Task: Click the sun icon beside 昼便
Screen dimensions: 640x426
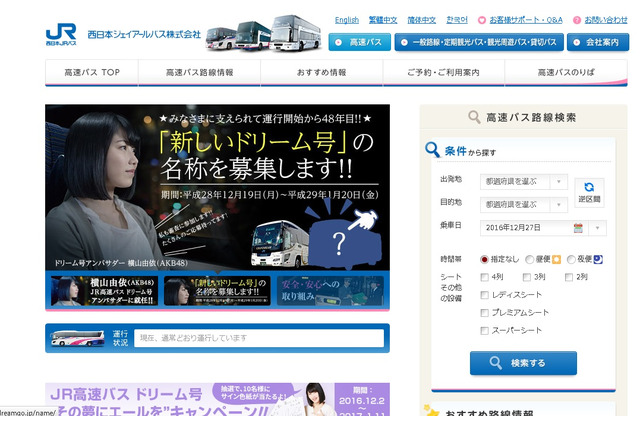Action: (x=556, y=260)
